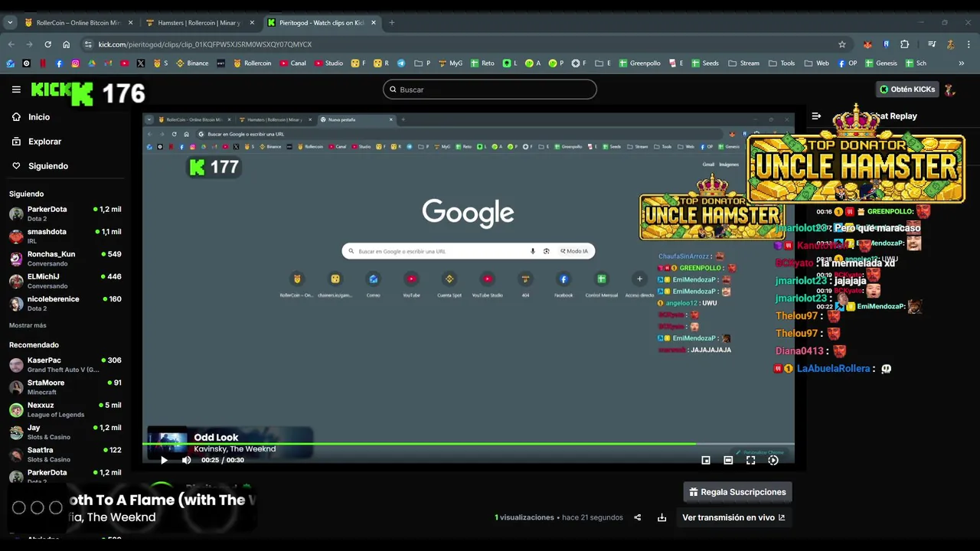Open Greenpollo bookmark
The width and height of the screenshot is (980, 551).
click(x=639, y=64)
